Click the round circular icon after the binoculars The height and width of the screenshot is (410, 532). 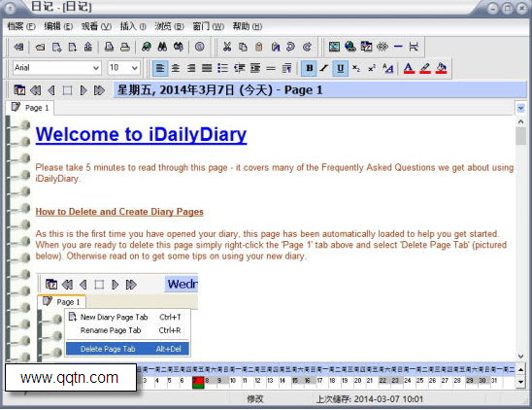coord(200,47)
